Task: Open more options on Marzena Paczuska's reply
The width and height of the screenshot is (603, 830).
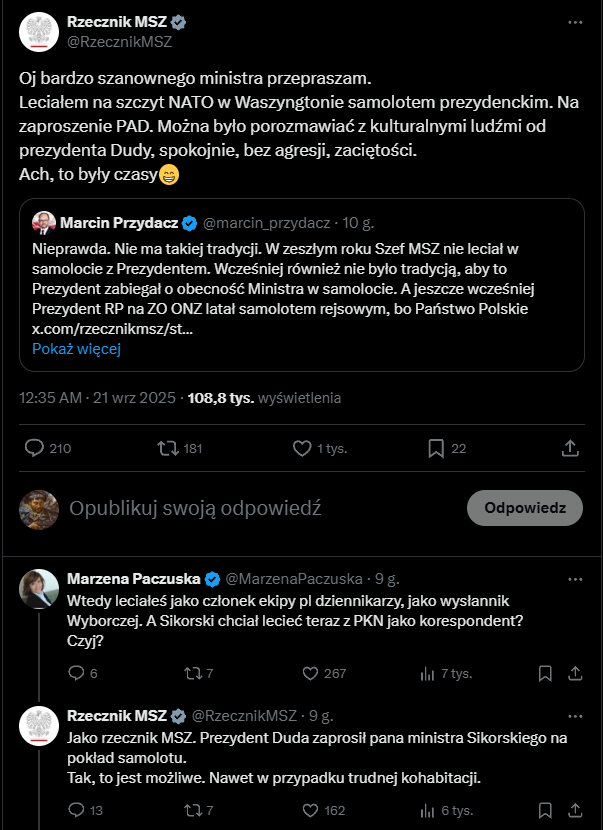Action: (574, 578)
